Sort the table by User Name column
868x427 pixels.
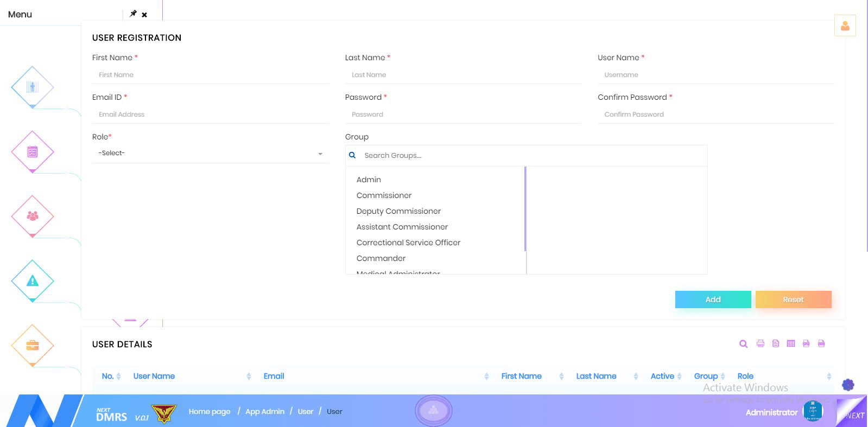click(154, 376)
